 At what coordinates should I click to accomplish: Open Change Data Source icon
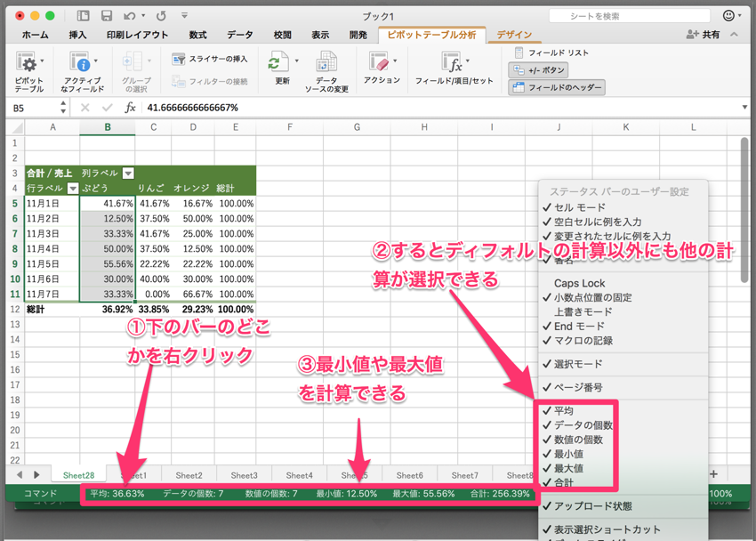[326, 62]
